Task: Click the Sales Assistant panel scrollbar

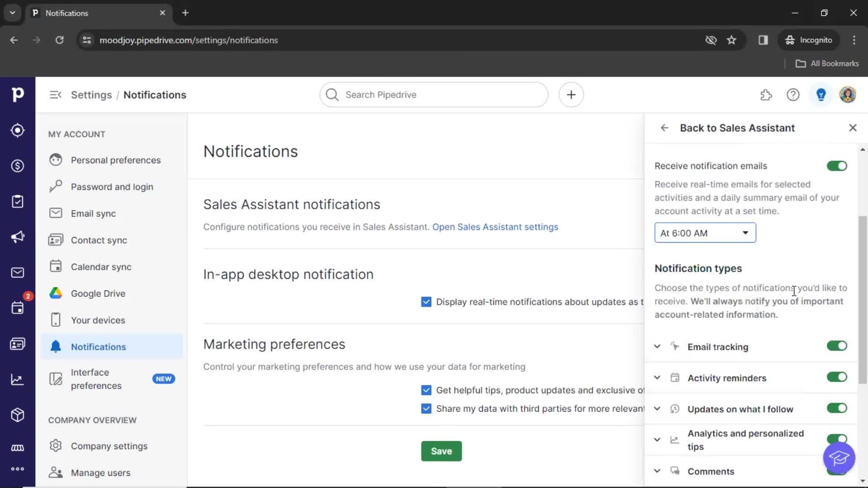Action: 862,300
